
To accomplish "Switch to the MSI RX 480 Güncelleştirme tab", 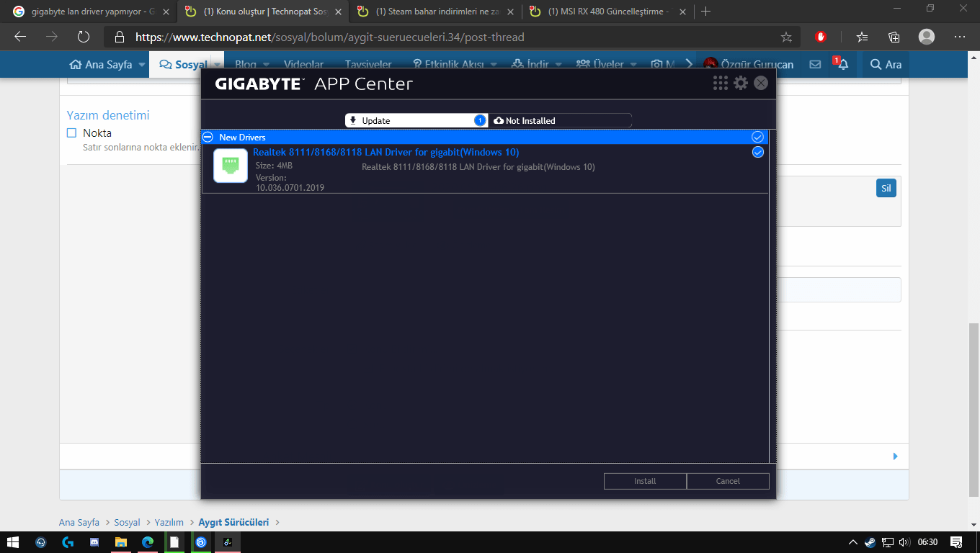I will [x=607, y=12].
